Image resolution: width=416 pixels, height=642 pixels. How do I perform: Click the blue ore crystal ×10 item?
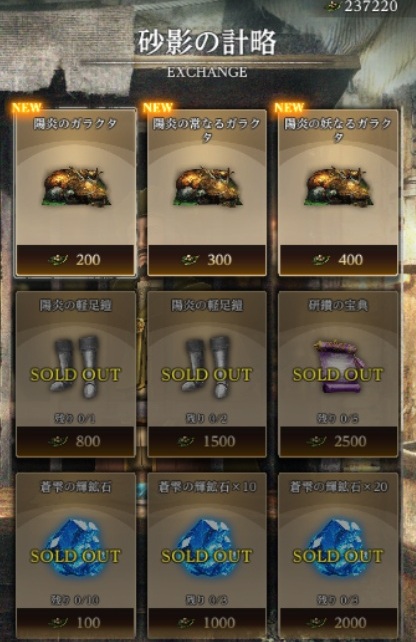coord(207,548)
